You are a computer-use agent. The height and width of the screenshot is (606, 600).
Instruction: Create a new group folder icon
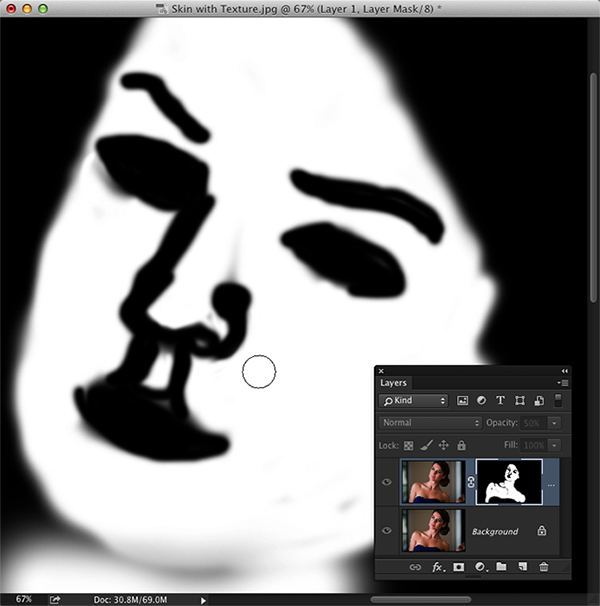pyautogui.click(x=501, y=567)
